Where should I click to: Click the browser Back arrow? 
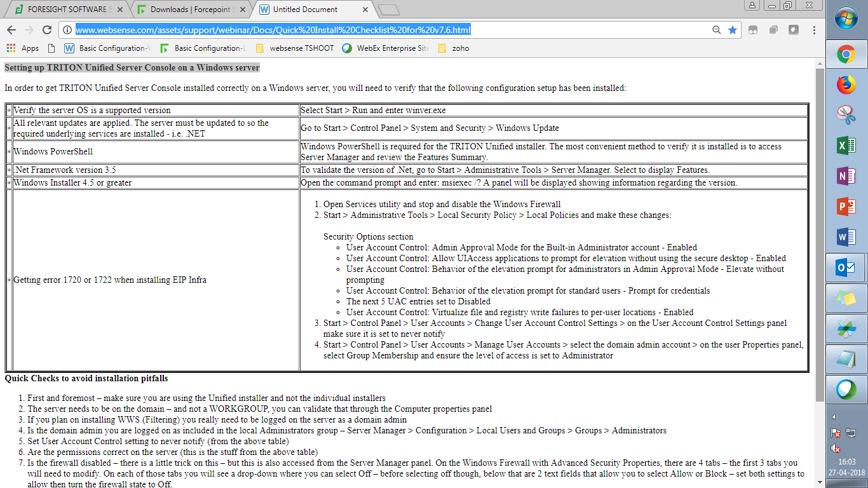pos(11,30)
